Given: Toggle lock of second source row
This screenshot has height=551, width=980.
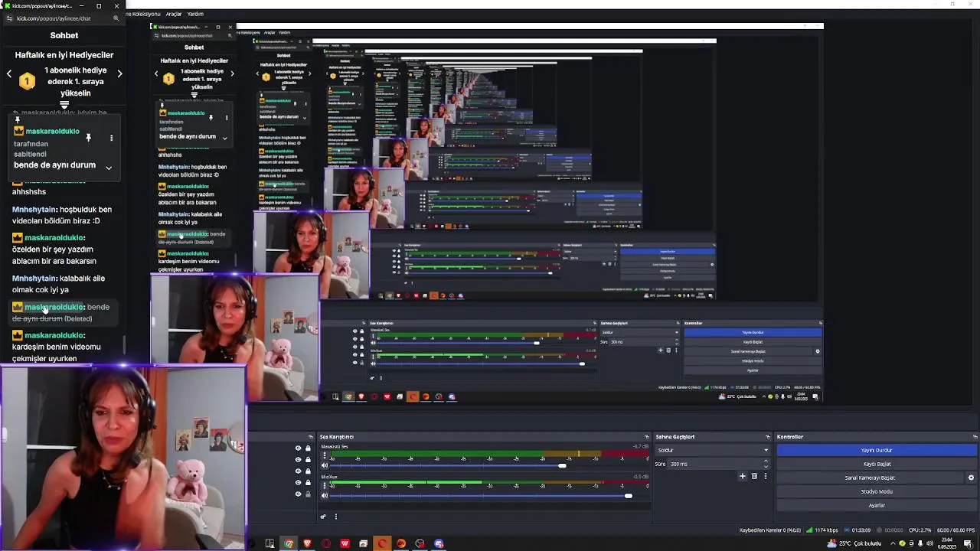Looking at the screenshot, I should pos(308,459).
